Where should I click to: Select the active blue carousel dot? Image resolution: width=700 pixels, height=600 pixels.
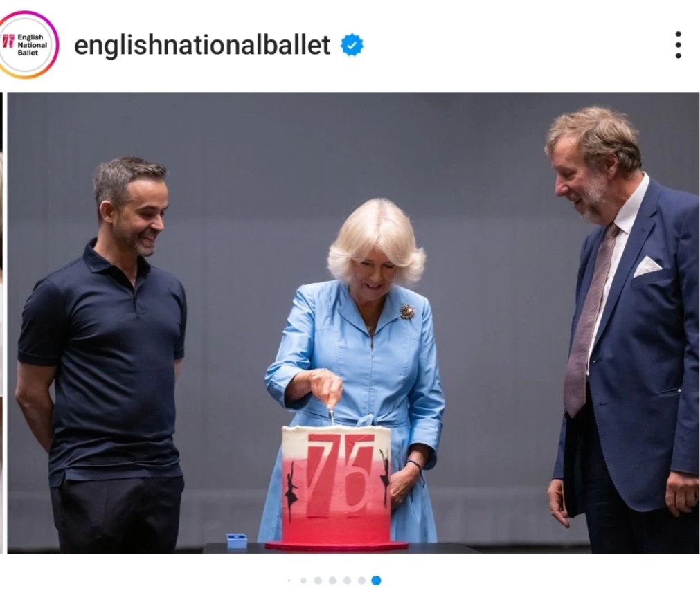tap(377, 581)
